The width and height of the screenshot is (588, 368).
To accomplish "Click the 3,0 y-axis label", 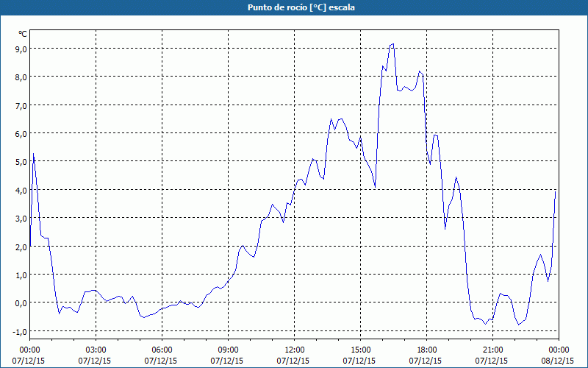I will 21,218.
